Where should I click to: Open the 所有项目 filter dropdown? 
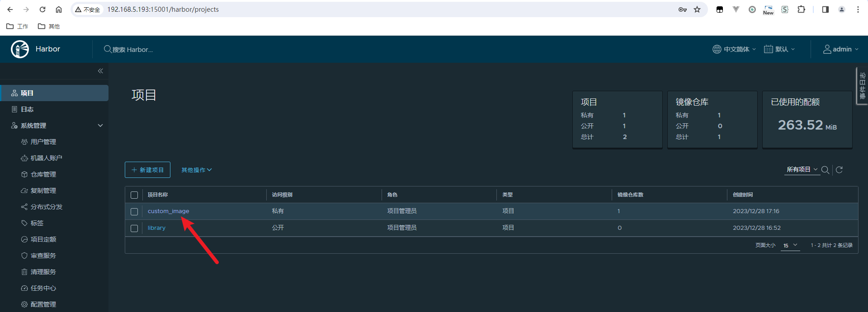pos(802,169)
